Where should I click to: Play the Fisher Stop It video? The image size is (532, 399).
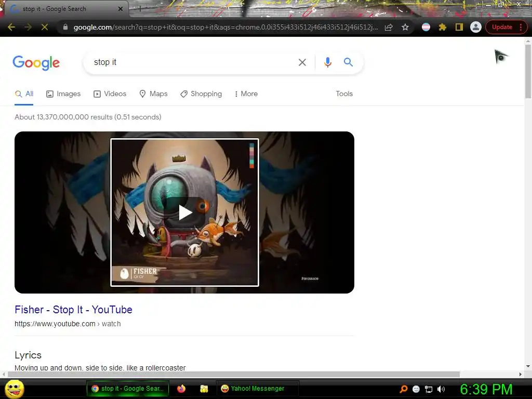(185, 212)
